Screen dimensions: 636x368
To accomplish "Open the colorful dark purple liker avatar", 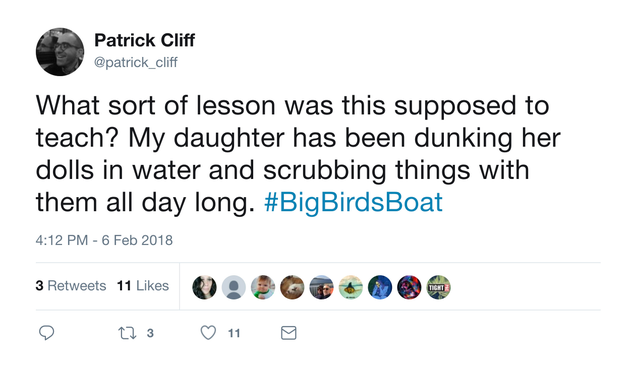I will (409, 287).
